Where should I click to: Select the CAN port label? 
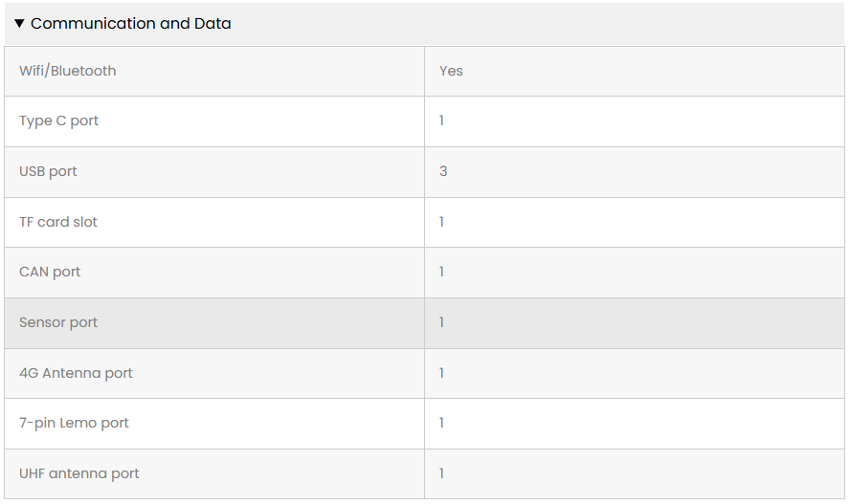50,273
